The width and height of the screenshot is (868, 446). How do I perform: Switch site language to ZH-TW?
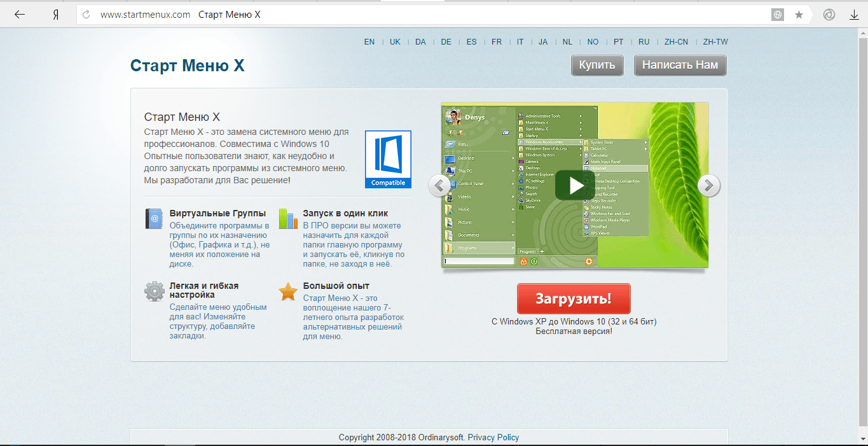pos(715,42)
